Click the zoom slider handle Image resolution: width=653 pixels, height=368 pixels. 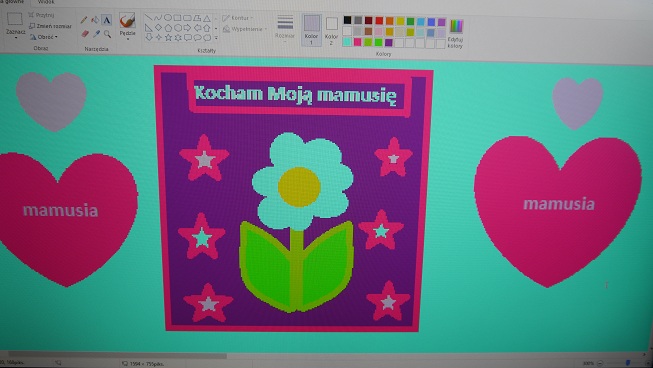(x=628, y=363)
